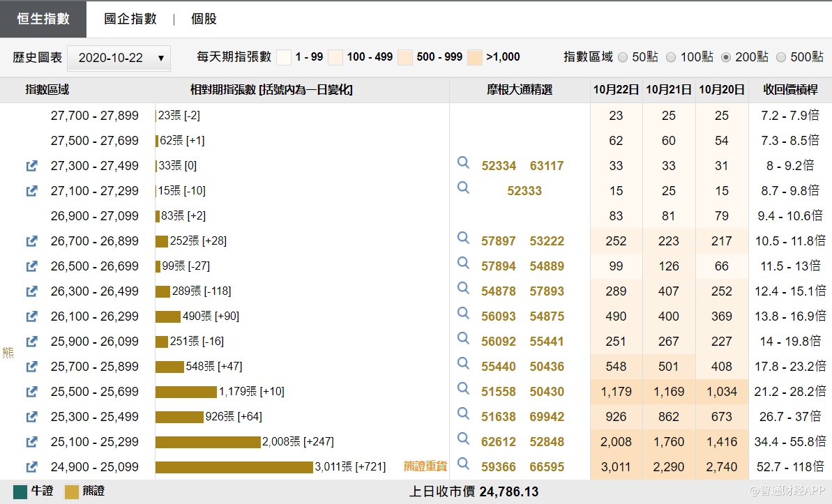Viewport: 832px width, 504px height.
Task: Open the 2020-10-22 history date dropdown
Action: [x=119, y=58]
